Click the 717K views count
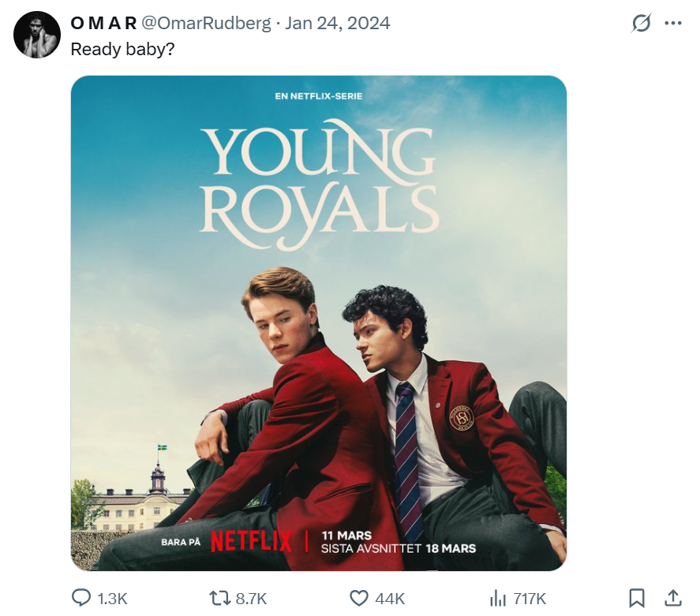 529,599
